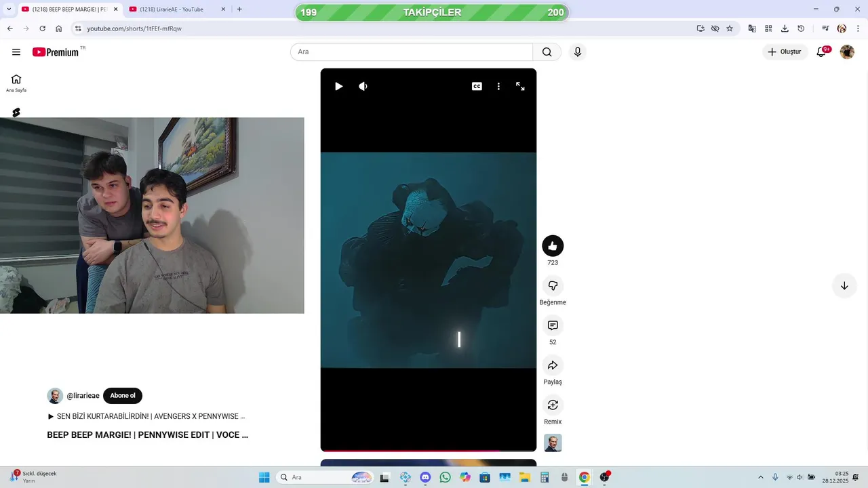Toggle closed captions on the Short
Viewport: 868px width, 488px height.
tap(477, 86)
